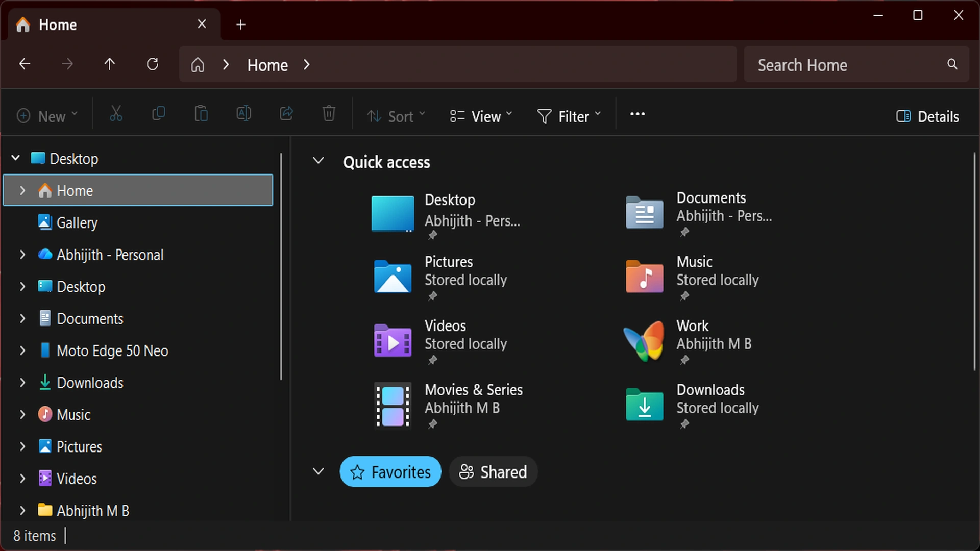Open the Filter menu
The height and width of the screenshot is (551, 980).
[x=568, y=116]
